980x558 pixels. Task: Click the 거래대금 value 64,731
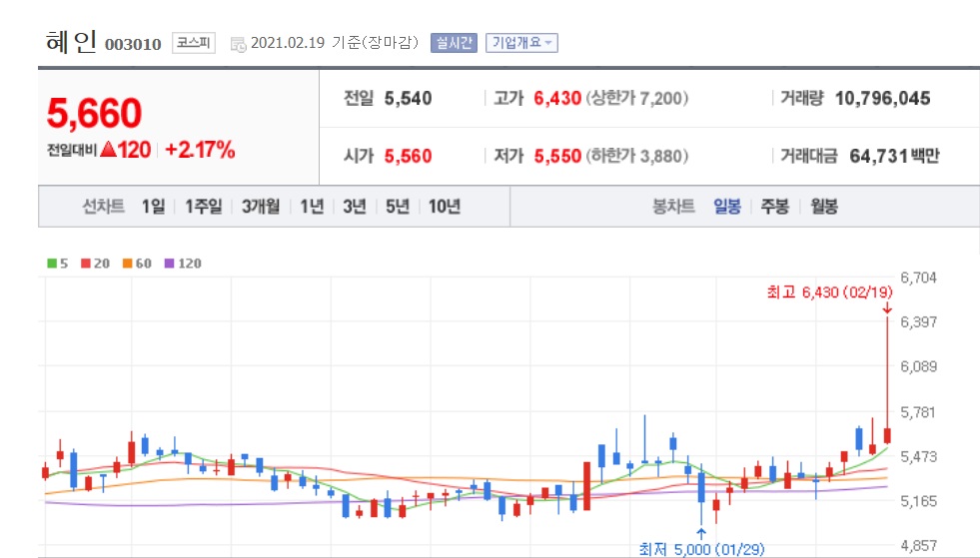878,156
